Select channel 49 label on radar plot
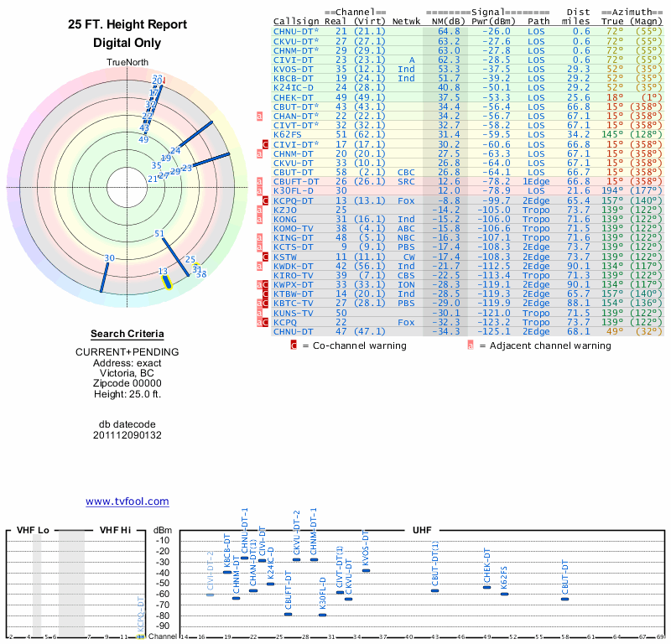 [143, 139]
